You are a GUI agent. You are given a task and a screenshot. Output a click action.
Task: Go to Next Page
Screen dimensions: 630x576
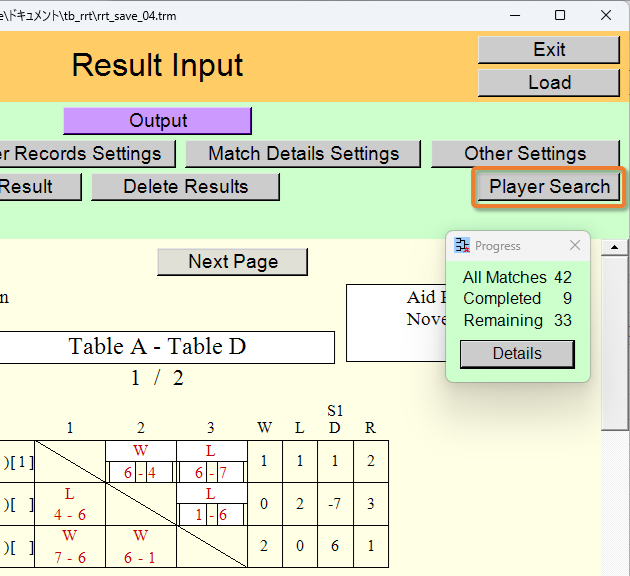tap(233, 262)
